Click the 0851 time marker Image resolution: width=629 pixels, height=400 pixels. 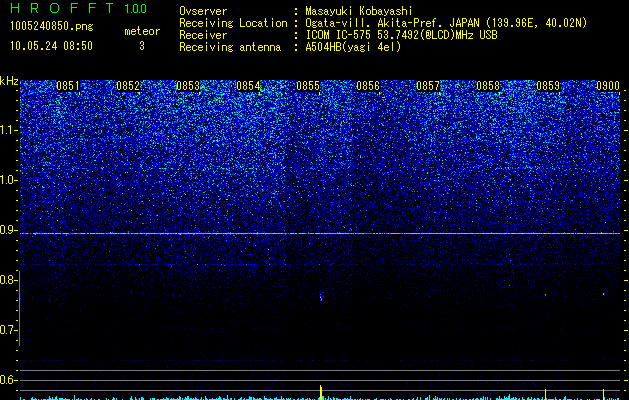(x=68, y=86)
